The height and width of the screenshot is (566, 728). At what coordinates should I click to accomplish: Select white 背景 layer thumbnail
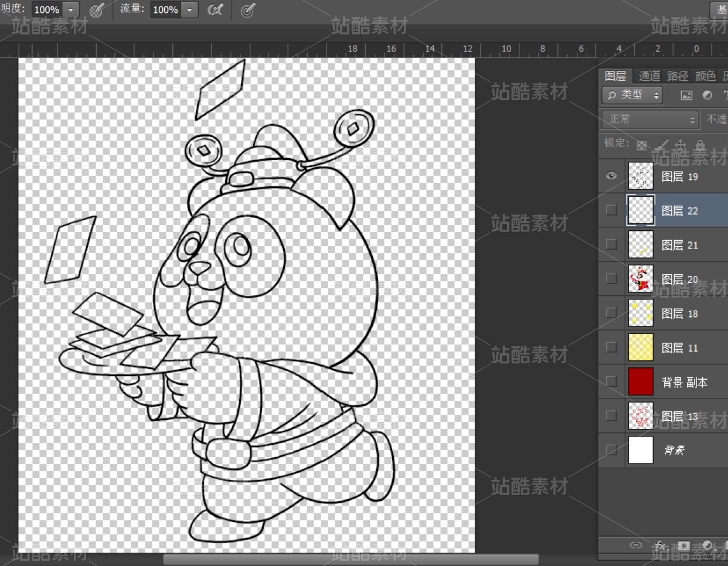(x=641, y=450)
